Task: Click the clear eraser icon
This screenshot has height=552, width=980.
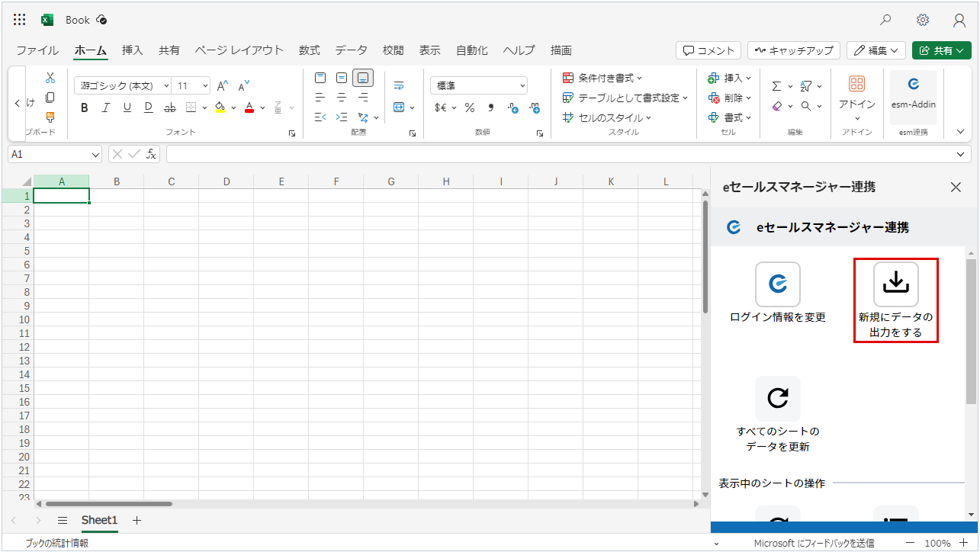Action: click(777, 106)
